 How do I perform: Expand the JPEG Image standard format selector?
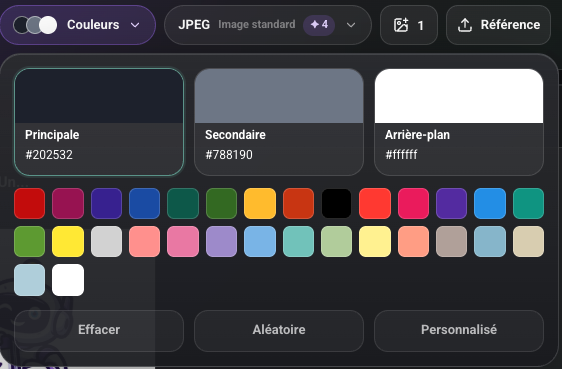click(x=268, y=25)
